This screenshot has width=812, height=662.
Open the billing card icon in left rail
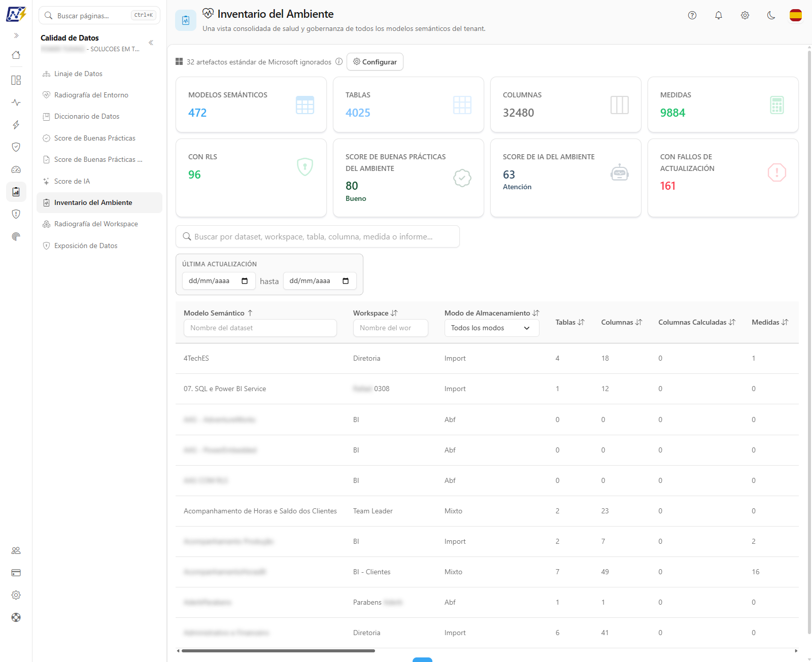pyautogui.click(x=16, y=573)
